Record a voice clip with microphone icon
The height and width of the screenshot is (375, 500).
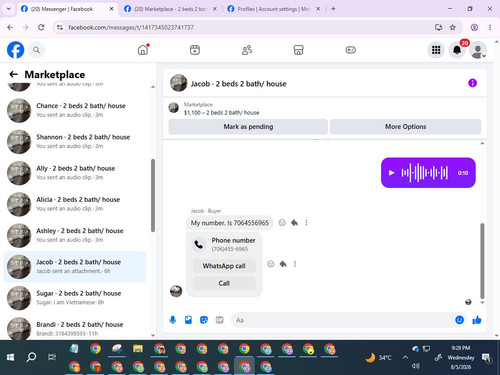(173, 320)
